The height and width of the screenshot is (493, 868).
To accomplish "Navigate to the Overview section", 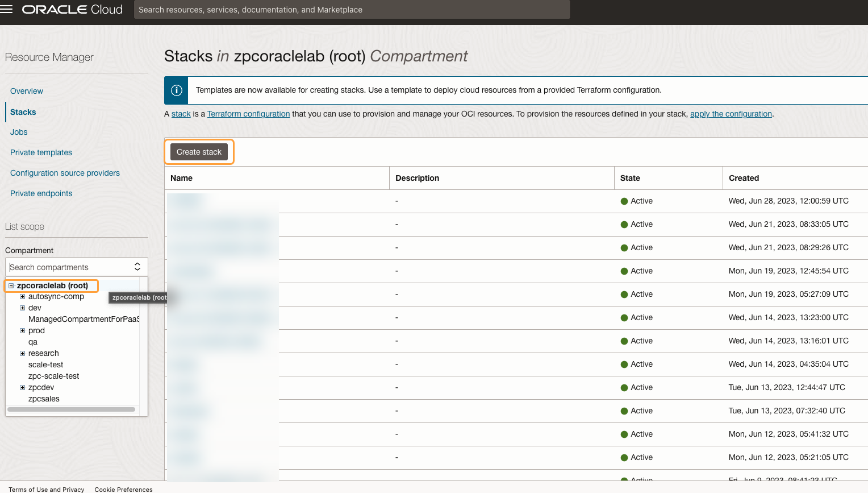I will click(26, 91).
